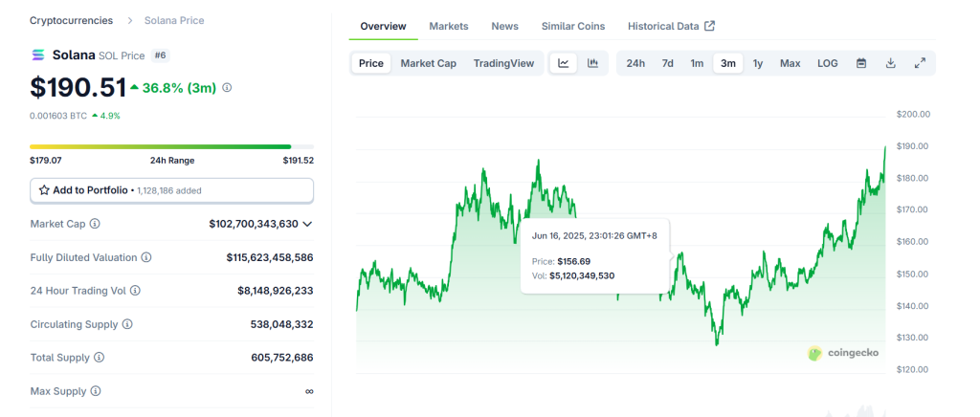Click Add to Portfolio button
This screenshot has height=417, width=980.
(172, 190)
